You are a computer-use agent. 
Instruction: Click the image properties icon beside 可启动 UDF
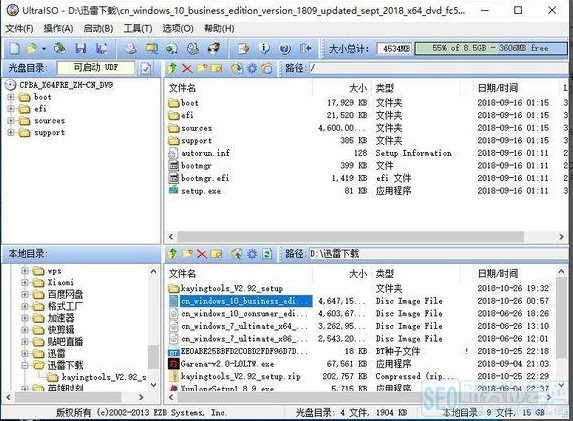pos(146,68)
